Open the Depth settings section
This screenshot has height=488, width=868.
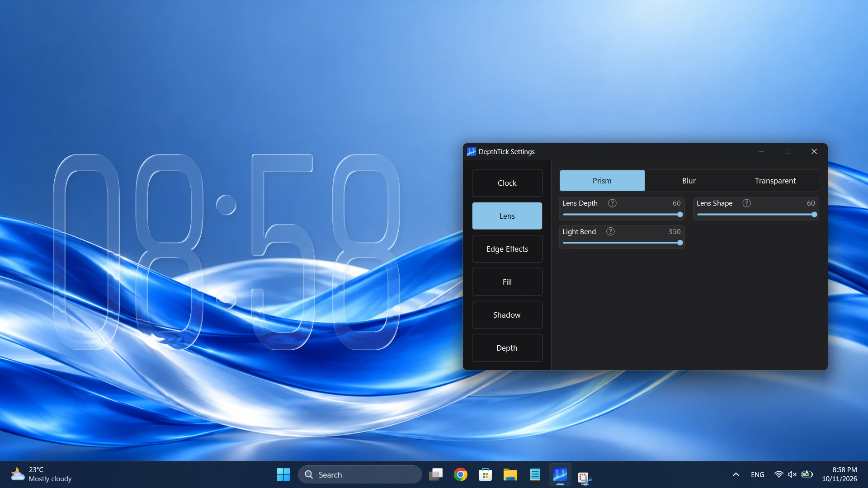pos(507,348)
